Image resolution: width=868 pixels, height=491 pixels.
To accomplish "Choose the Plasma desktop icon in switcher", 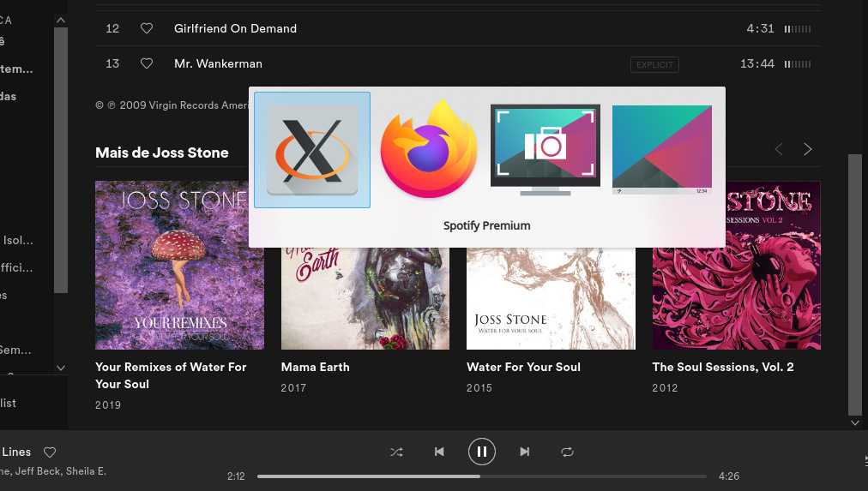I will click(x=662, y=149).
